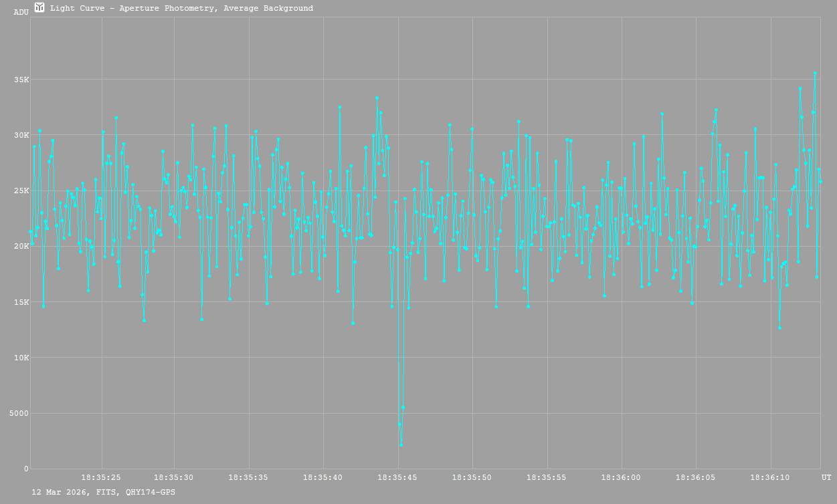The image size is (837, 504).
Task: Click the lowest data point in the dip
Action: tap(401, 445)
